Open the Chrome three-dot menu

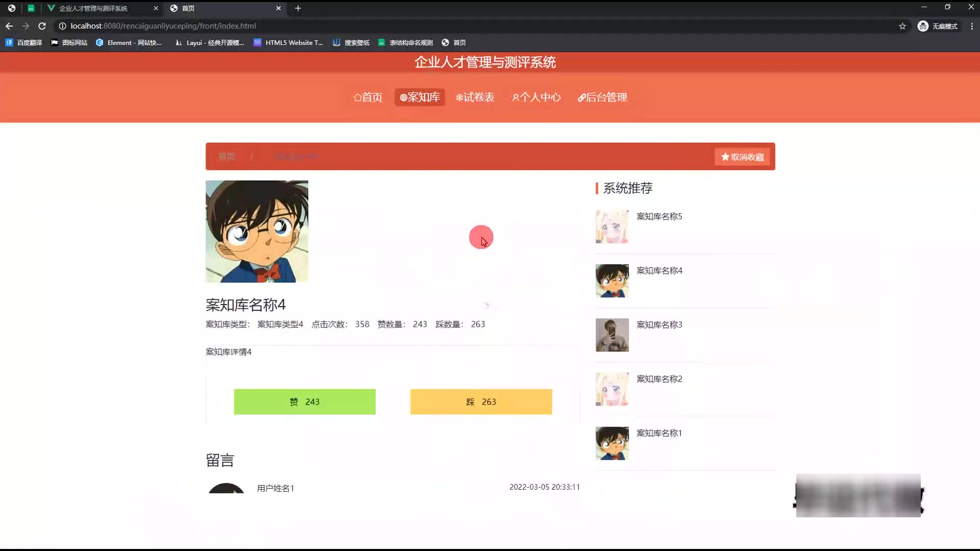click(x=972, y=26)
